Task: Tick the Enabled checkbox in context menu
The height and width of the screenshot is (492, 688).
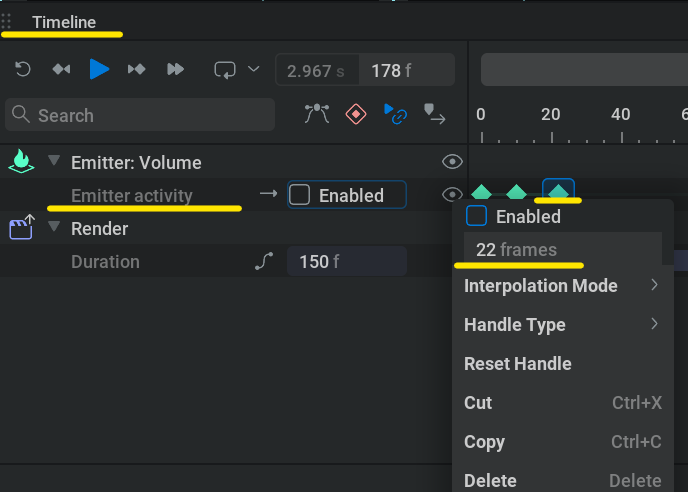Action: pos(476,216)
